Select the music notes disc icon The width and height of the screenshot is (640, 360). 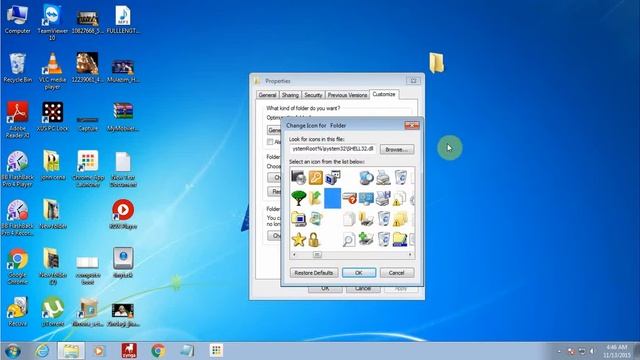tap(316, 219)
